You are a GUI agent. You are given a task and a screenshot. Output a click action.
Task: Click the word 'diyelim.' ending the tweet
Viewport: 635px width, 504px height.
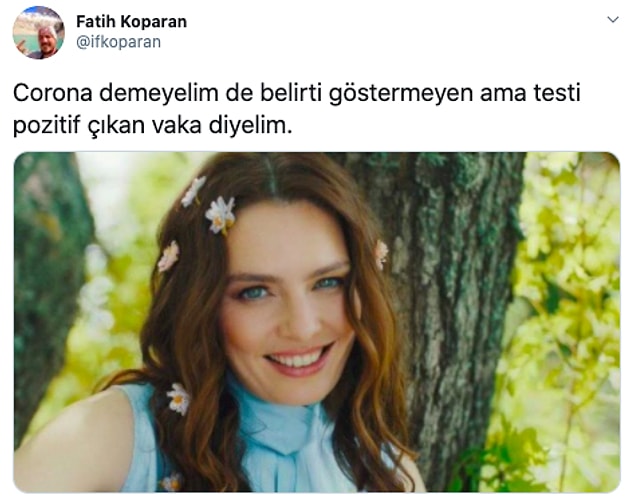tap(251, 125)
